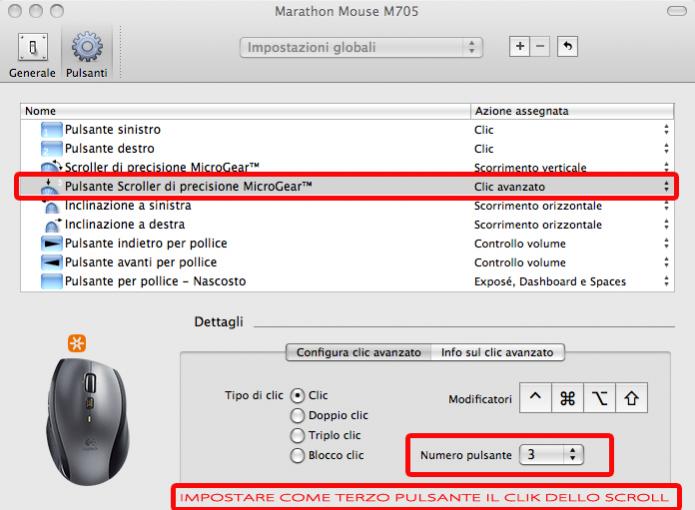Image resolution: width=695 pixels, height=510 pixels.
Task: Click the MicroGear scroller wheel icon
Action: coord(51,167)
